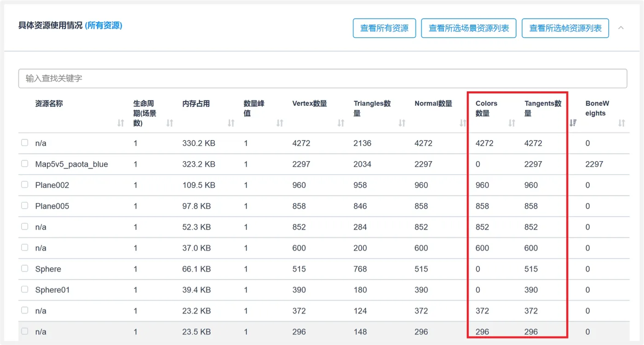Image resolution: width=644 pixels, height=345 pixels.
Task: Sort by BoneWeights column
Action: [x=621, y=123]
